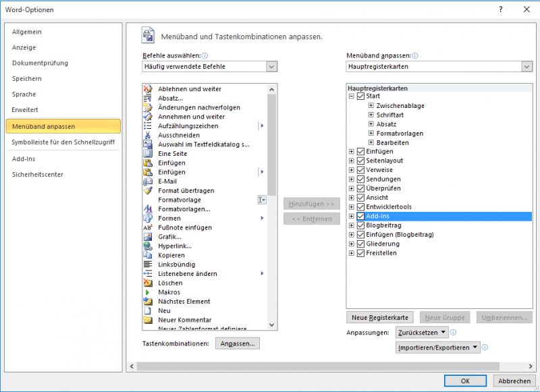Toggle the Blogbeitrag checkbox

(x=360, y=225)
